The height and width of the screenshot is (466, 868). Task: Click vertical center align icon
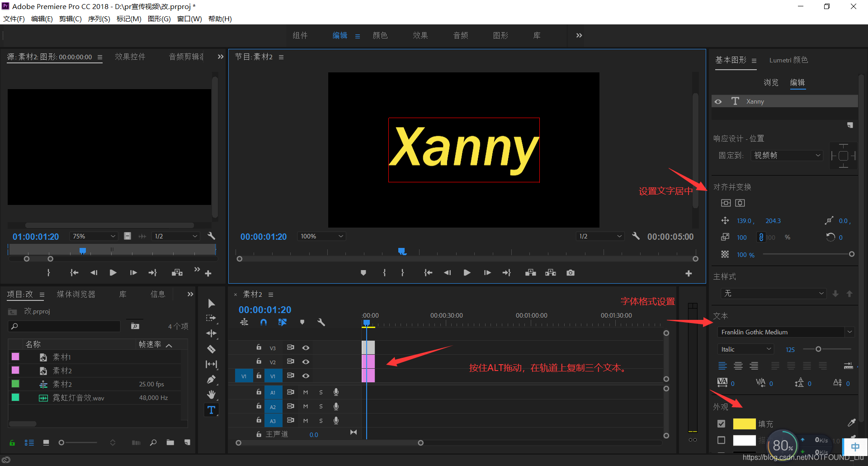(x=726, y=203)
